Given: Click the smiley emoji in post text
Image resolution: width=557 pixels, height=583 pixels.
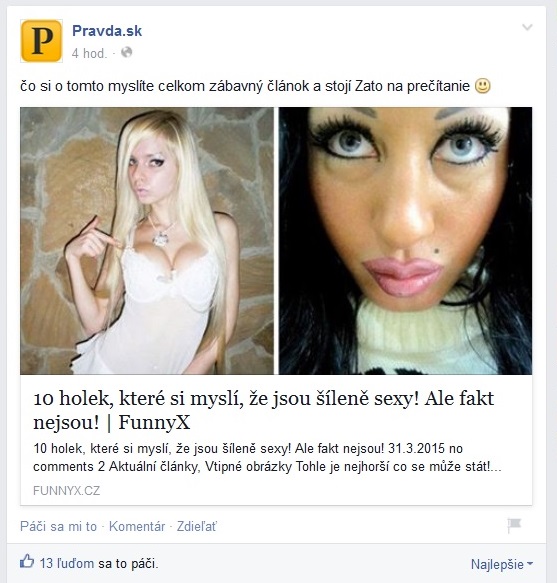Looking at the screenshot, I should 483,86.
